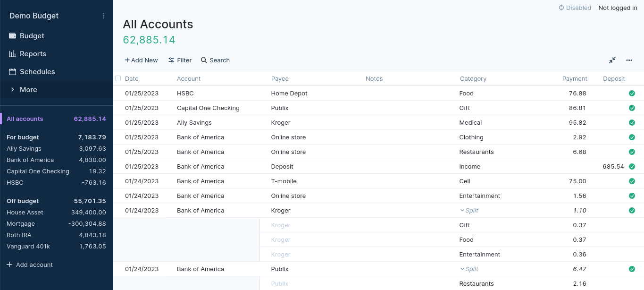644x290 pixels.
Task: Toggle the select-all transactions checkbox
Action: click(118, 78)
